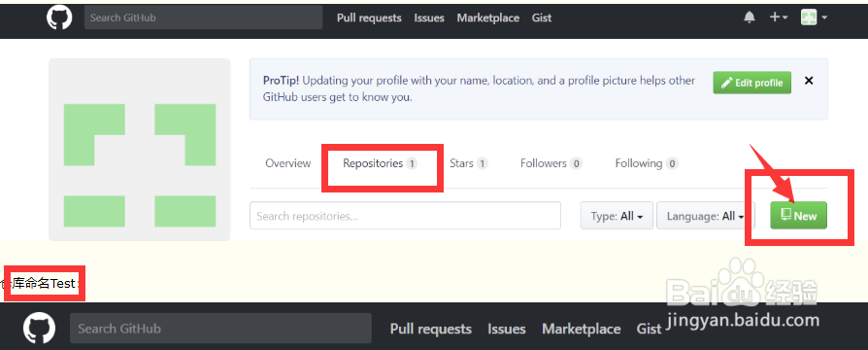This screenshot has width=868, height=350.
Task: Expand the plus create-new menu
Action: [779, 17]
